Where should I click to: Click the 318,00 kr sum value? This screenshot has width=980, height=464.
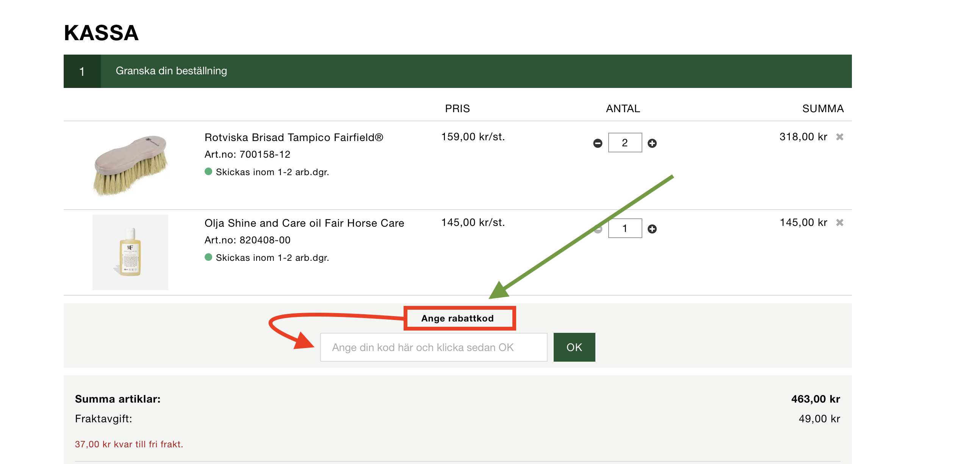[x=803, y=136]
